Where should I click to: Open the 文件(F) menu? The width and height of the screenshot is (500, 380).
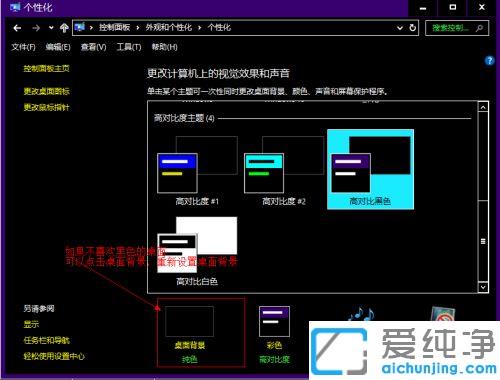coord(23,47)
